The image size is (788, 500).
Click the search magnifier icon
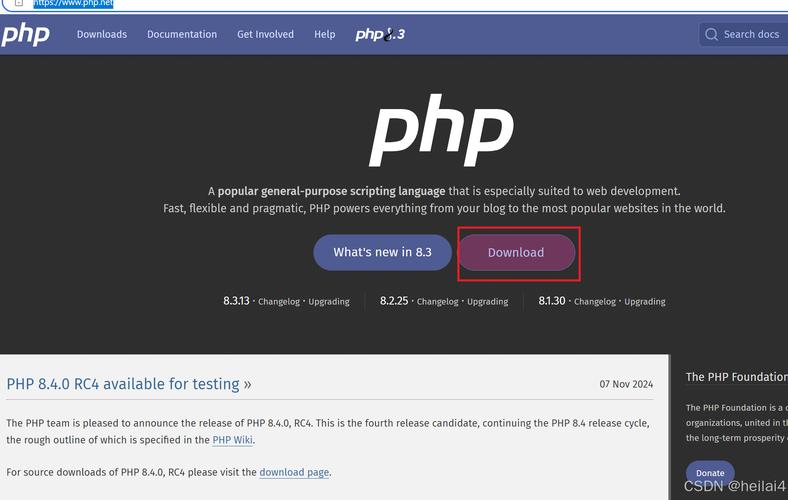click(712, 34)
